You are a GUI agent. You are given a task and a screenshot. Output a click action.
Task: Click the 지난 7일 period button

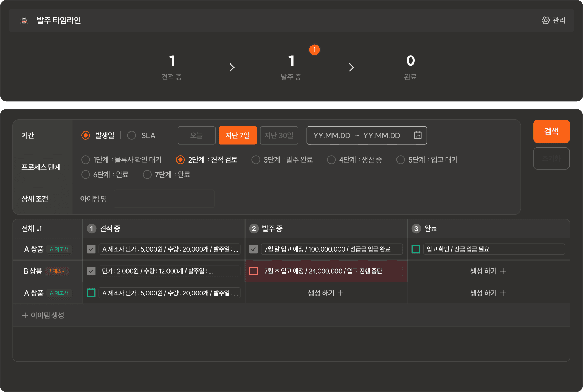coord(238,135)
